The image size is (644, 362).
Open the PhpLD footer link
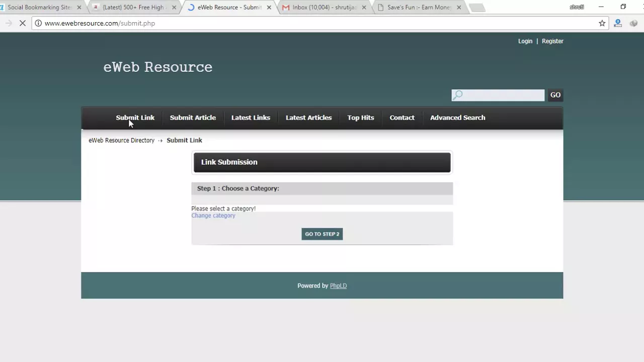click(338, 286)
